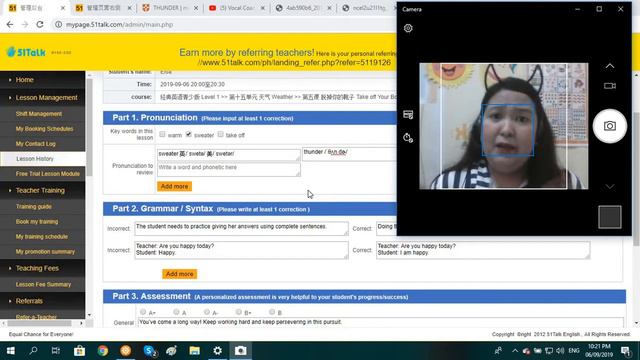Click referral link in yellow banner
The height and width of the screenshot is (360, 640).
click(x=294, y=62)
